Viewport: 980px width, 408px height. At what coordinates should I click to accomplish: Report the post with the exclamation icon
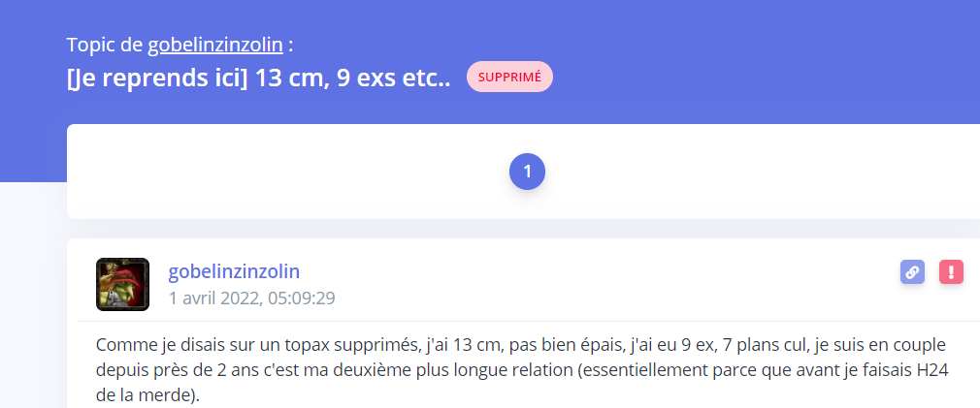coord(951,272)
